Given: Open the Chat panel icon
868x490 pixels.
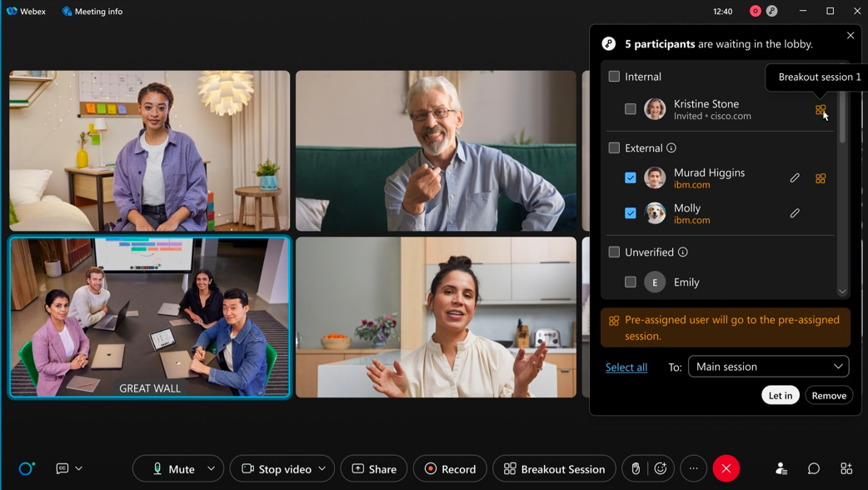Looking at the screenshot, I should (814, 469).
